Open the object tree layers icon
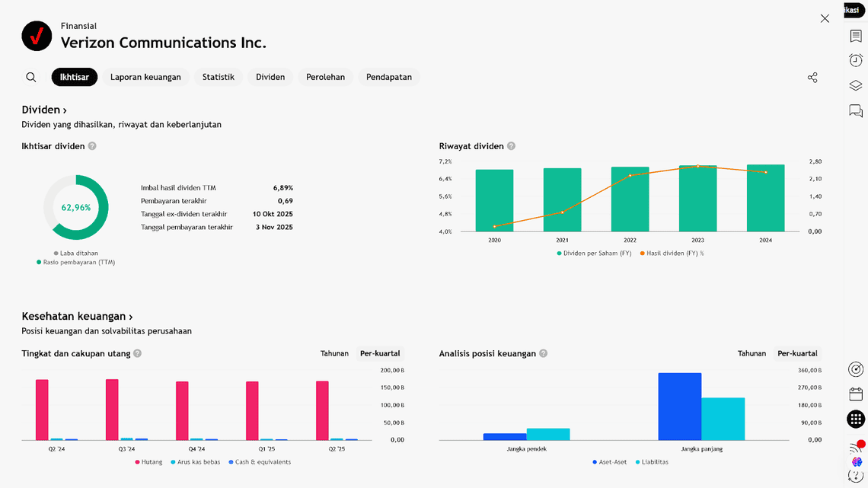 point(856,86)
